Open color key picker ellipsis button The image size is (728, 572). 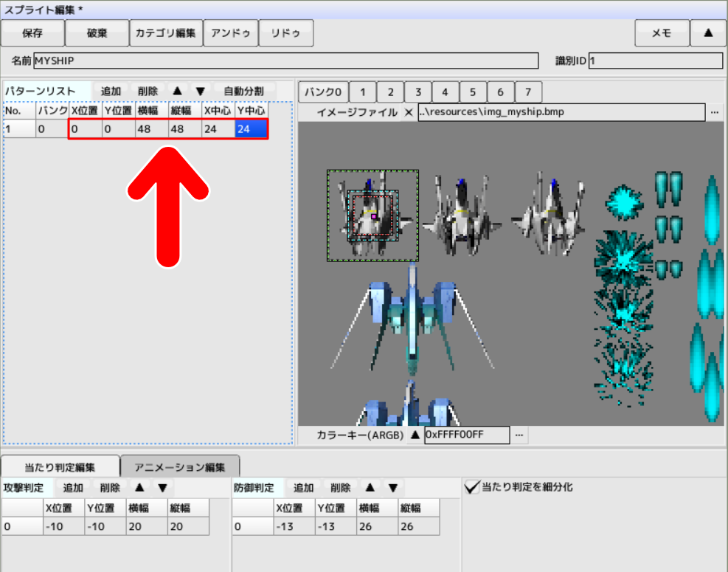pyautogui.click(x=520, y=435)
